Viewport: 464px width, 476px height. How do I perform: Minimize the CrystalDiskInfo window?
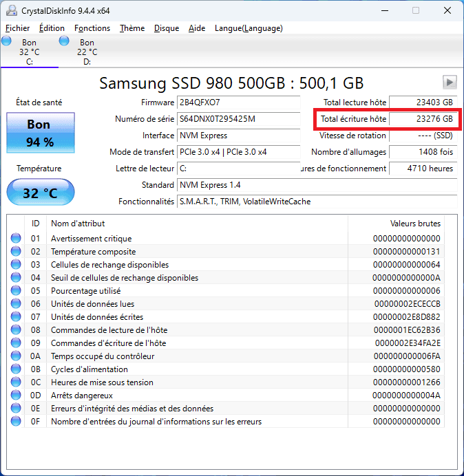(x=385, y=10)
